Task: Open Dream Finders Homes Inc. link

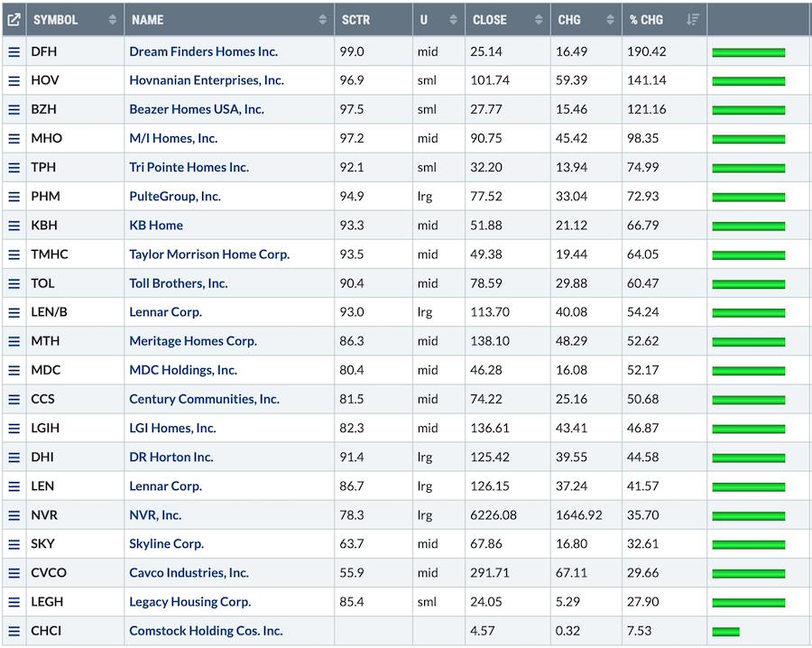Action: pyautogui.click(x=203, y=51)
